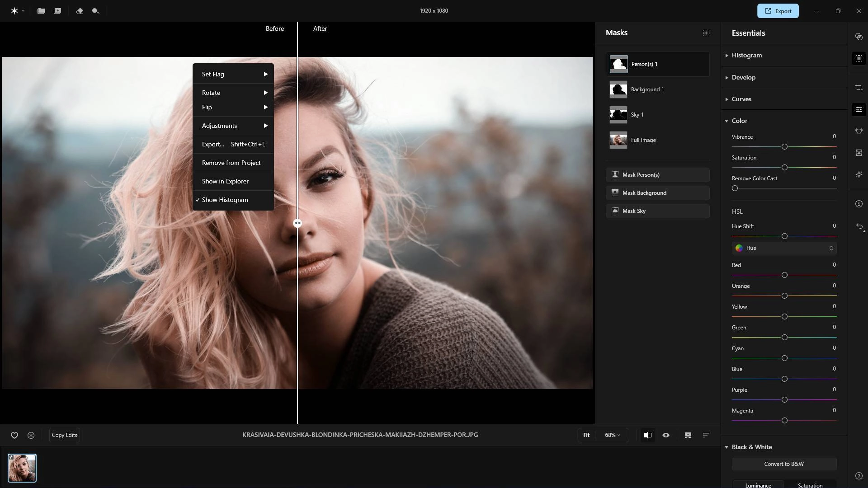Click the before/after divider handle

tap(297, 223)
